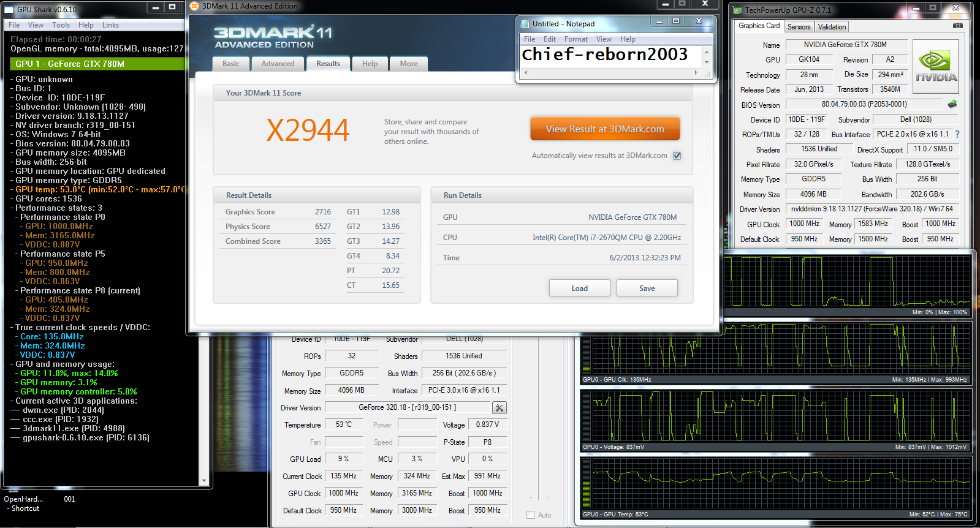Click the GPU-Z title bar icon
This screenshot has width=980, height=528.
737,10
